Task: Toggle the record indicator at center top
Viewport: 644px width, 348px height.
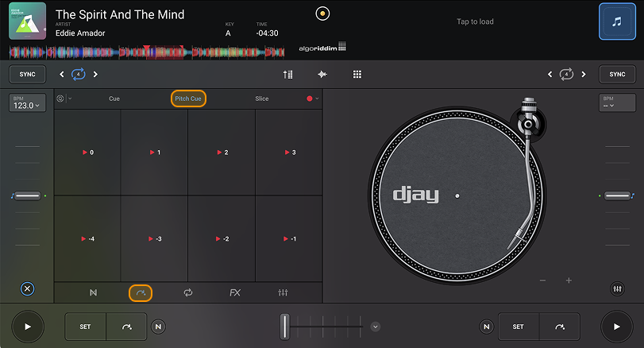Action: tap(322, 14)
